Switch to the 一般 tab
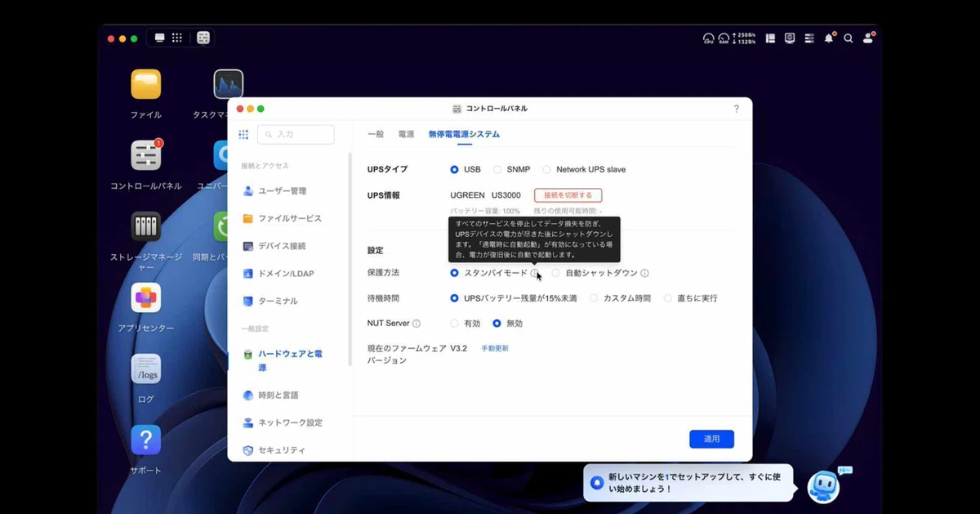This screenshot has width=980, height=514. (x=376, y=134)
